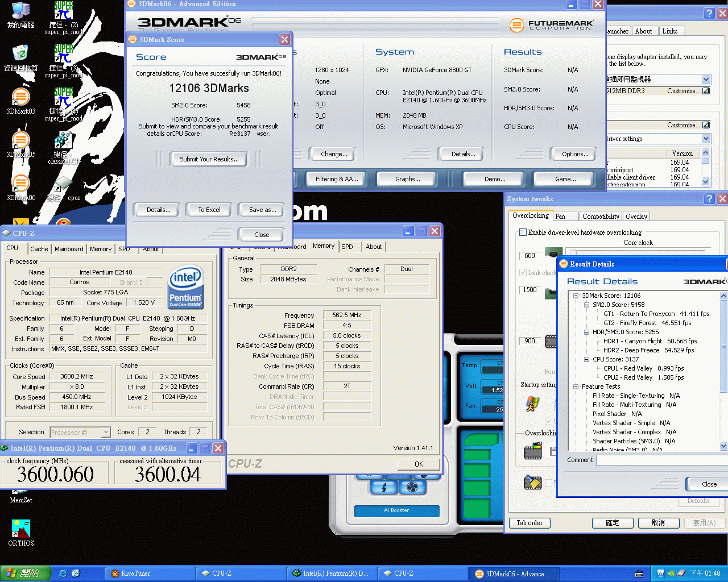The width and height of the screenshot is (728, 582).
Task: Click the Graphs... button in 3DMark06
Action: click(408, 179)
